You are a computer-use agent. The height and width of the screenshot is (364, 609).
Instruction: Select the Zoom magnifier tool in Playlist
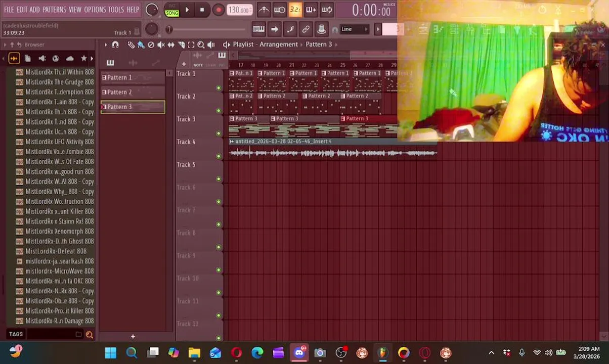[x=201, y=44]
